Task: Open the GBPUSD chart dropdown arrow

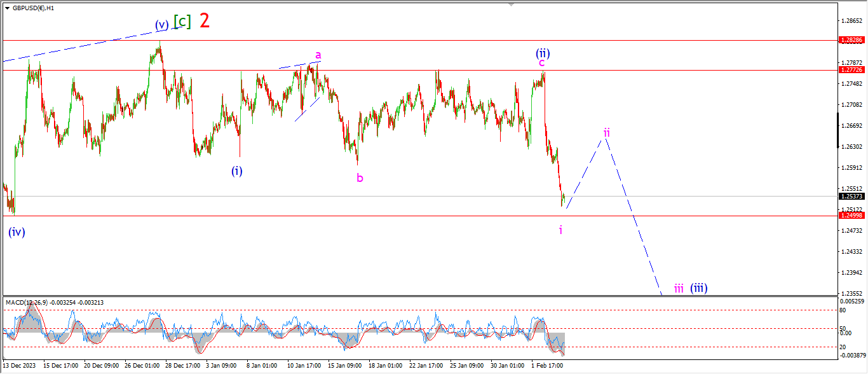Action: [7, 8]
